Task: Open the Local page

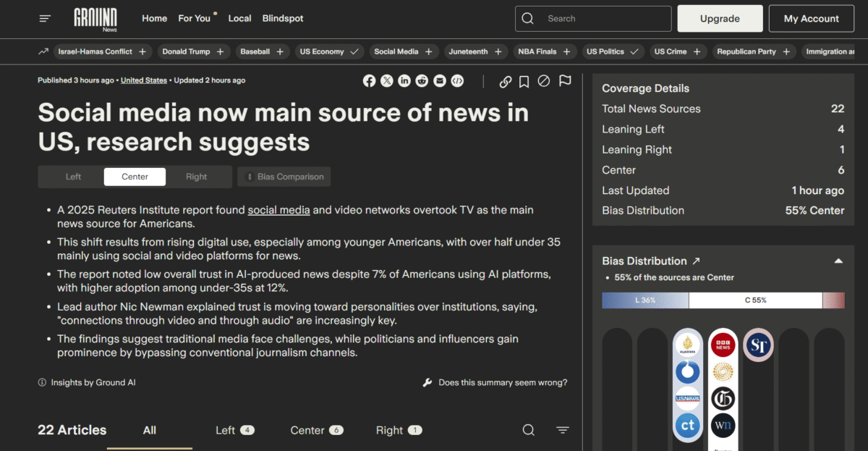Action: (239, 18)
